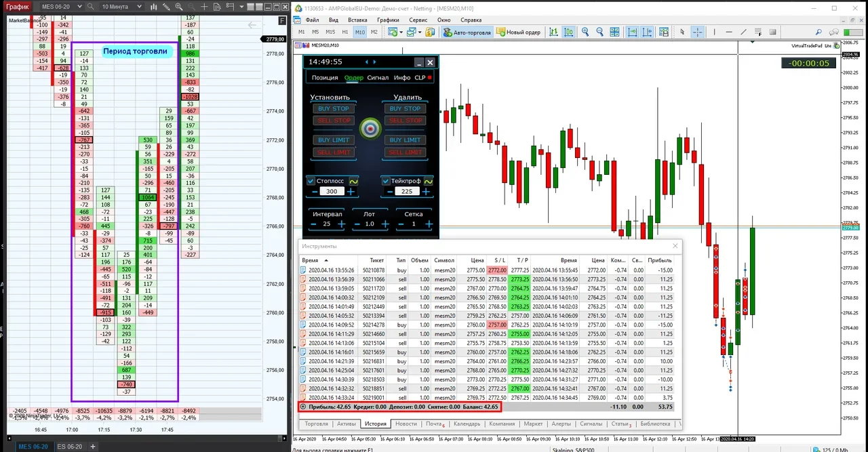Zoom out the MetaTrader chart

[x=600, y=32]
